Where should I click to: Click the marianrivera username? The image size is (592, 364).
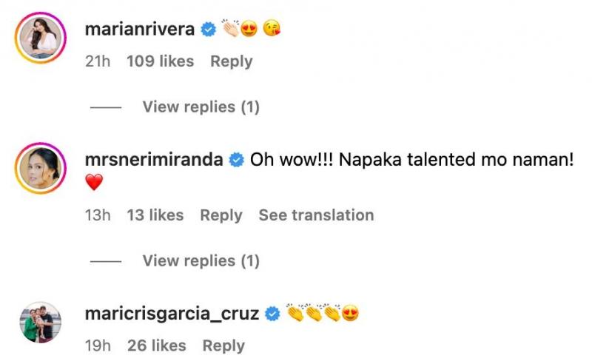[x=140, y=30]
